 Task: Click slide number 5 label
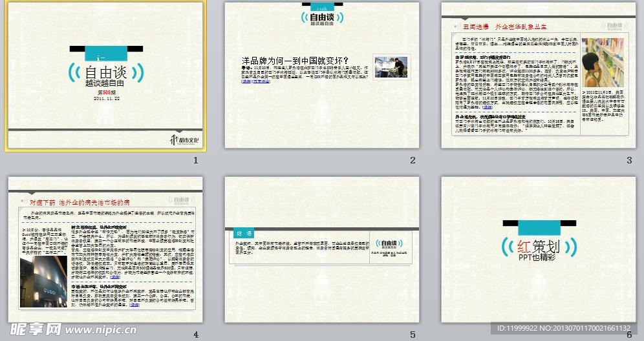pyautogui.click(x=413, y=335)
